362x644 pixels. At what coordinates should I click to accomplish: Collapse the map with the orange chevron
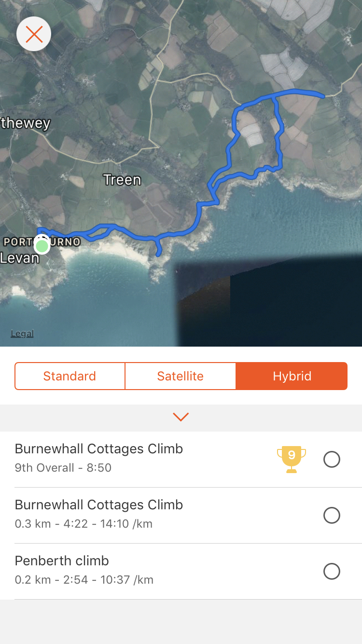[181, 417]
